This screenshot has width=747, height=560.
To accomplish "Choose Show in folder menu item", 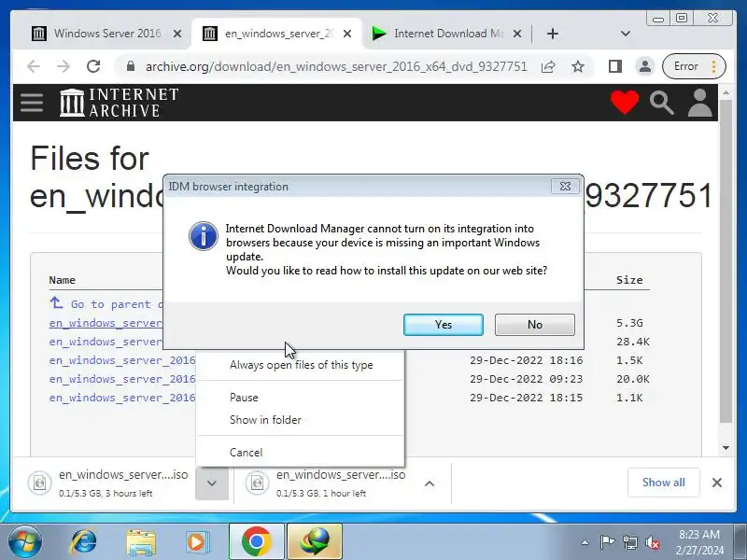I will pos(301,419).
